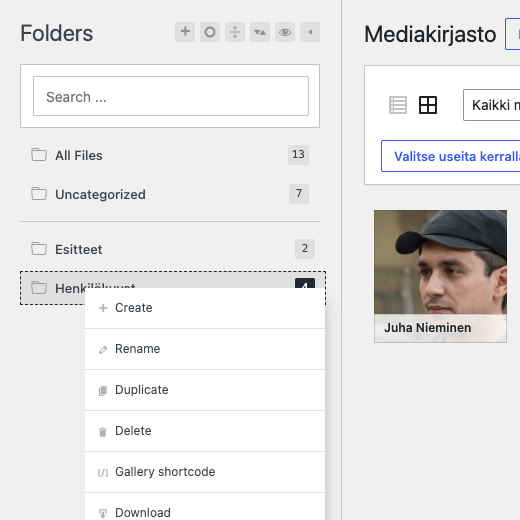This screenshot has width=520, height=520.
Task: Click the Esitteet folder icon
Action: point(39,249)
